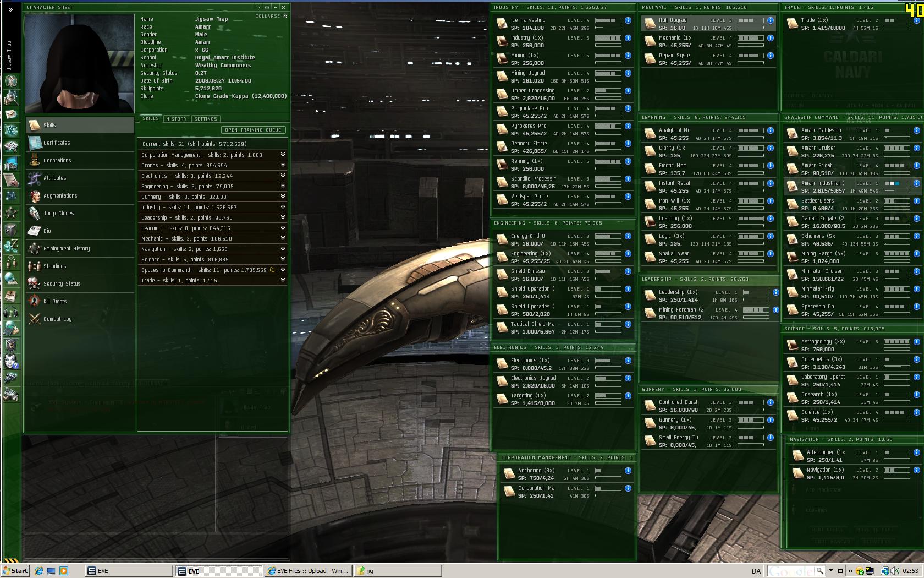
Task: Open the Attributes section
Action: point(80,178)
